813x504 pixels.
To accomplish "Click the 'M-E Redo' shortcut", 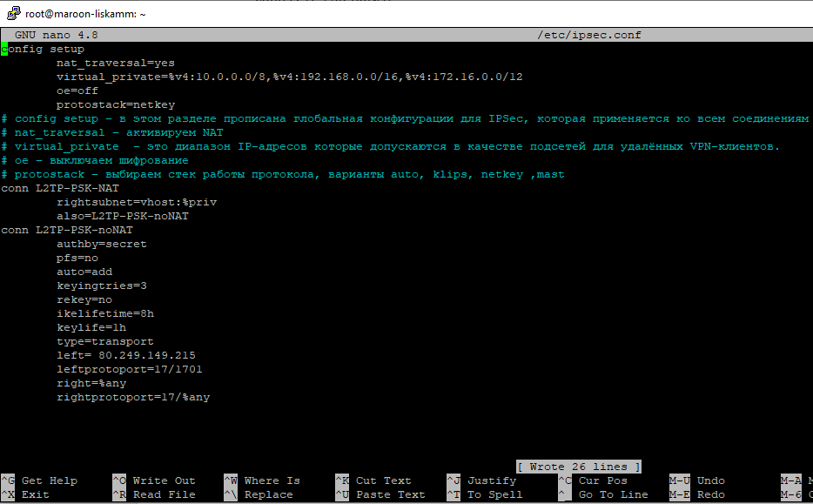I will pos(697,495).
